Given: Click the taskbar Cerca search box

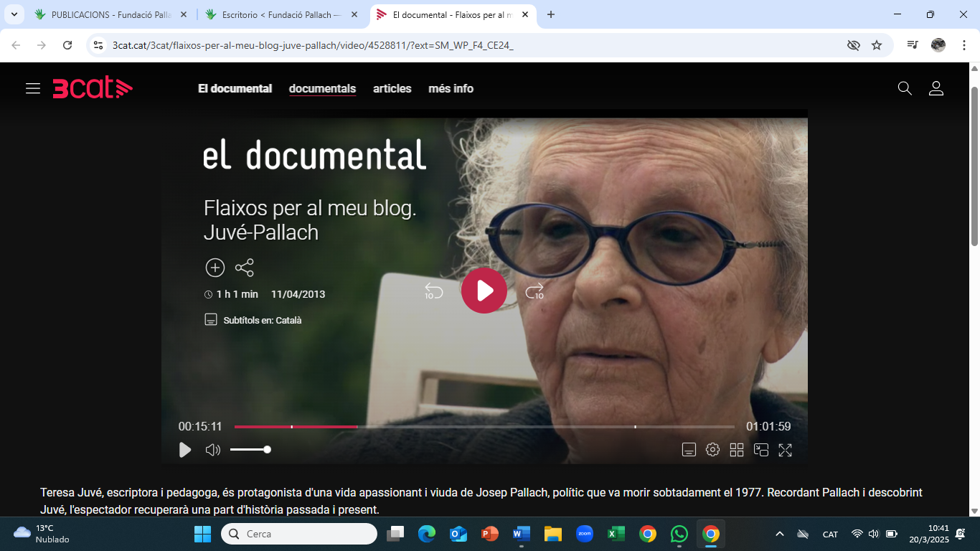Looking at the screenshot, I should 299,534.
